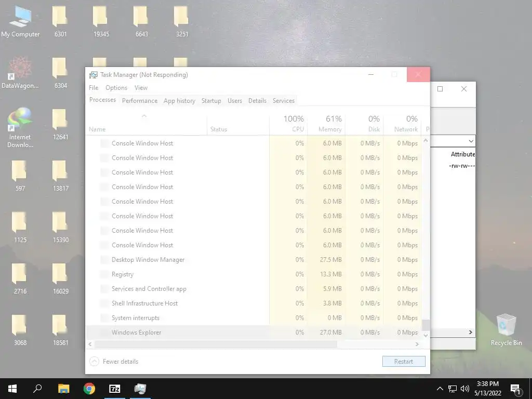This screenshot has width=532, height=399.
Task: Switch to the Users tab
Action: (x=234, y=101)
